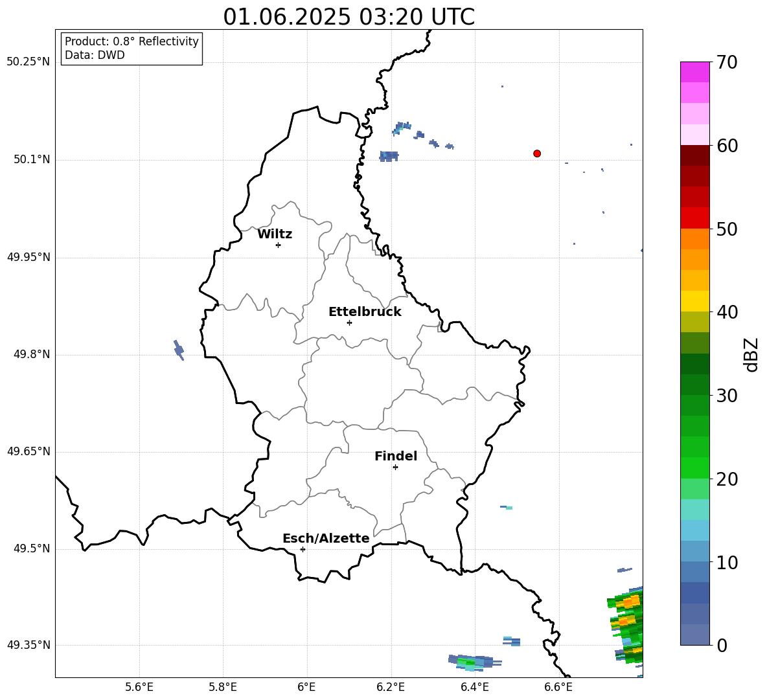The width and height of the screenshot is (767, 700).
Task: Click the colorbar tick value 60
Action: pos(727,146)
